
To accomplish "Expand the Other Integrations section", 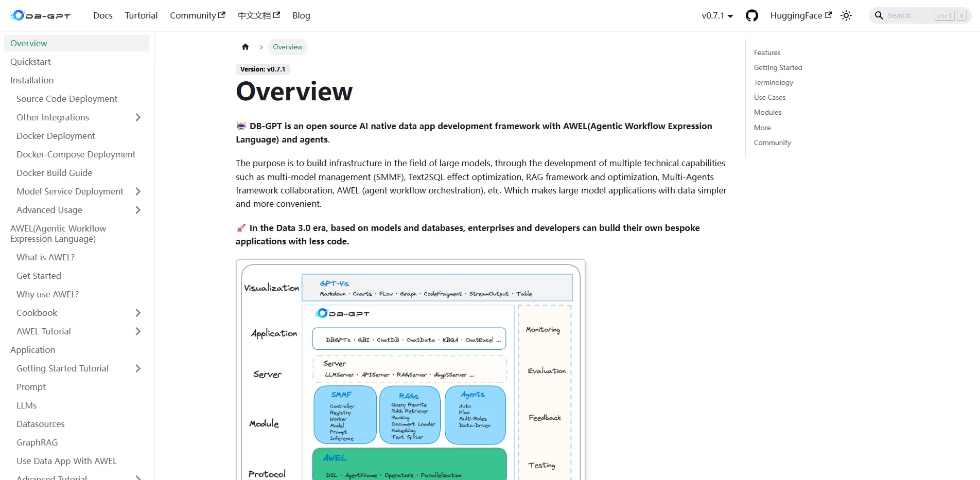I will (138, 117).
